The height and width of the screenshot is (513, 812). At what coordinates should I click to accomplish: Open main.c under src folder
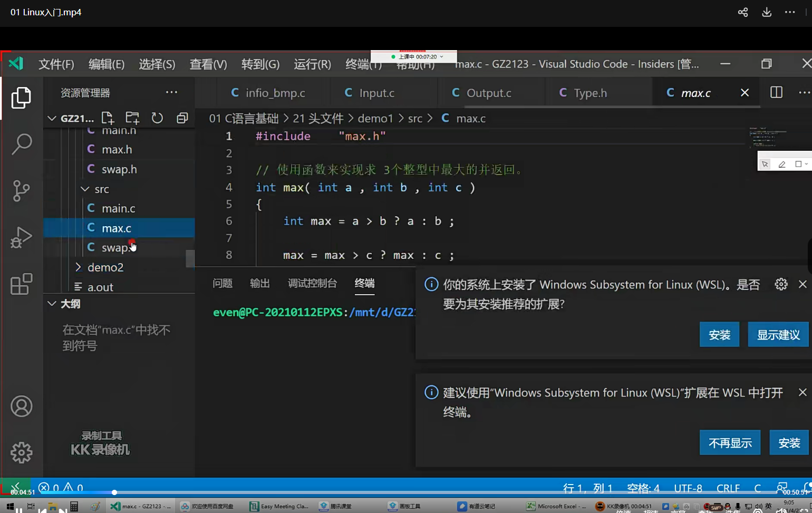[x=119, y=209]
